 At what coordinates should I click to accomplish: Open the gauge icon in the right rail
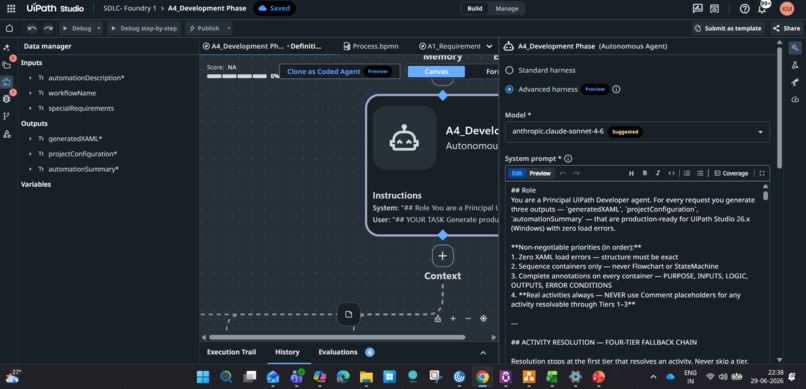[795, 99]
